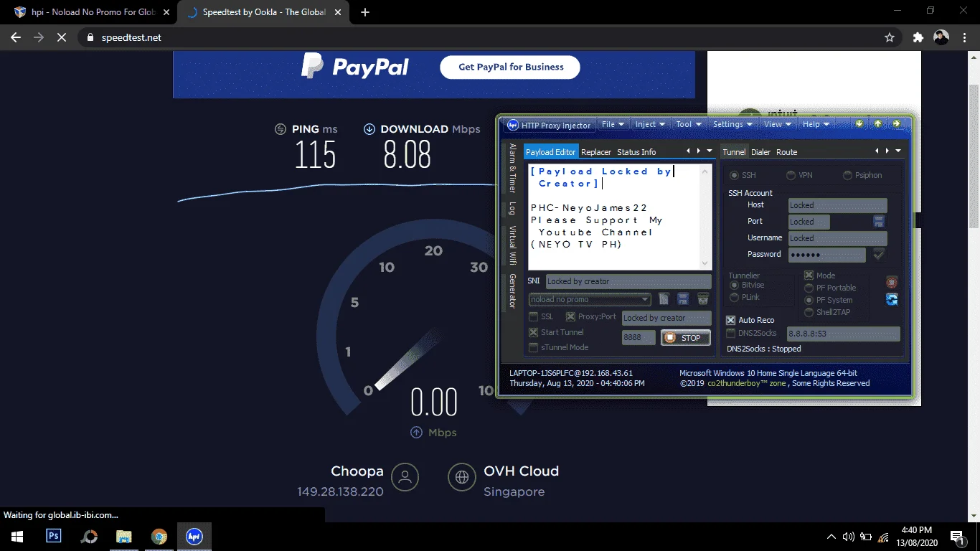Open the Generator side tab

click(512, 291)
